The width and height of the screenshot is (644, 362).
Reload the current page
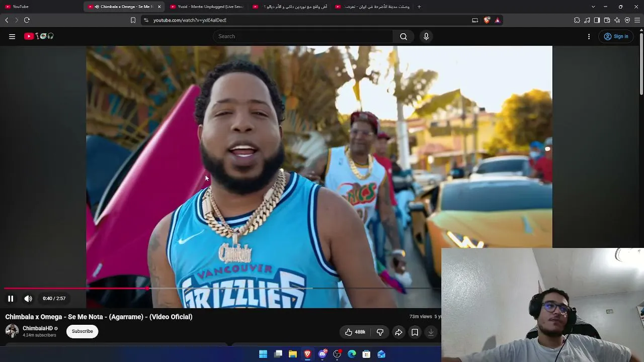pos(27,20)
